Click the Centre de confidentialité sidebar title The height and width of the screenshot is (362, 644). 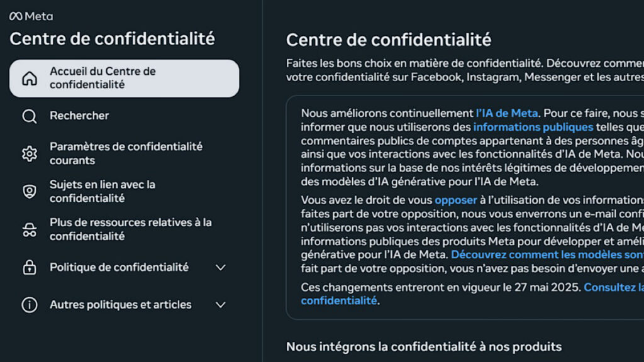click(112, 39)
